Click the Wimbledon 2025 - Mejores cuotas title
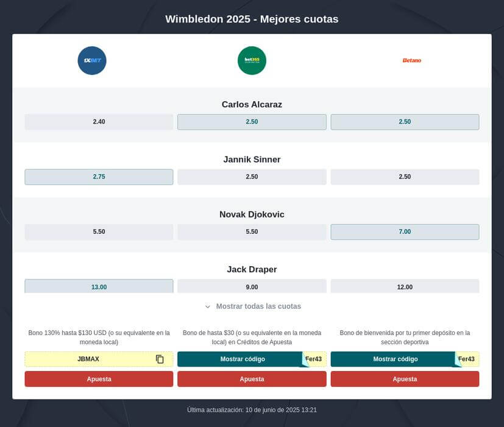Viewport: 504px width, 427px height. [252, 19]
